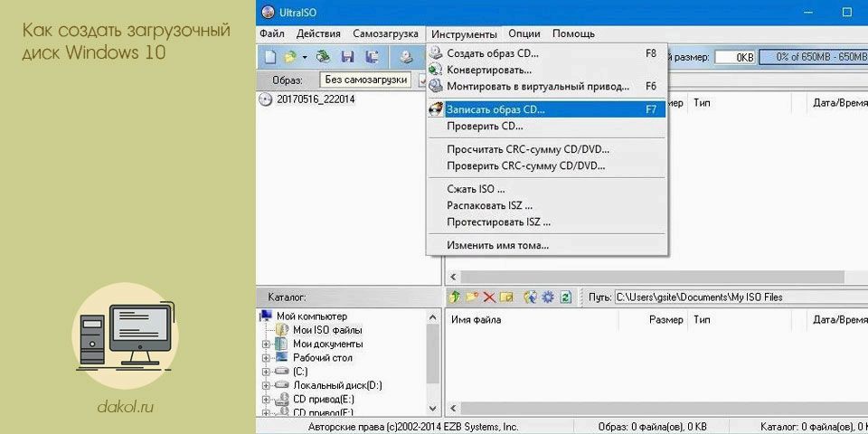
Task: Select Мои документы folder in the tree
Action: click(327, 344)
